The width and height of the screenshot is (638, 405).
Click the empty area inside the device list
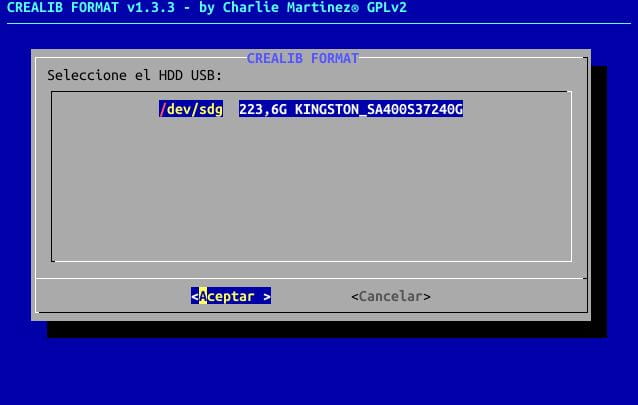tap(310, 190)
